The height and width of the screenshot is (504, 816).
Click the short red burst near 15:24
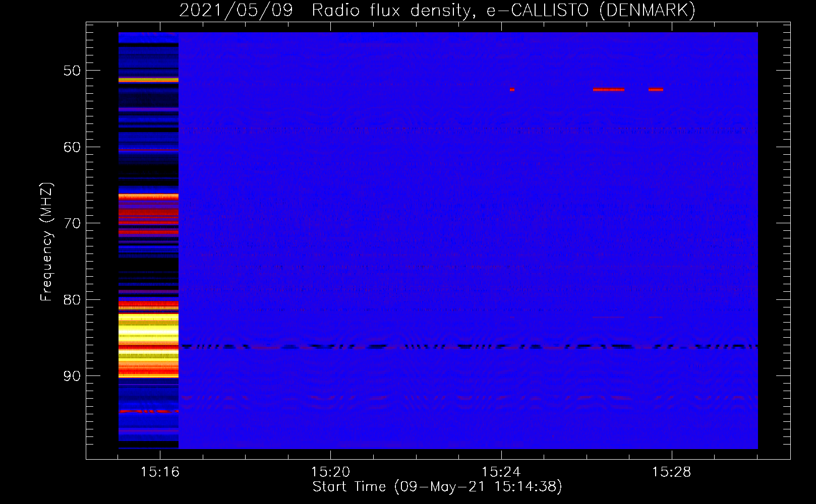point(512,90)
